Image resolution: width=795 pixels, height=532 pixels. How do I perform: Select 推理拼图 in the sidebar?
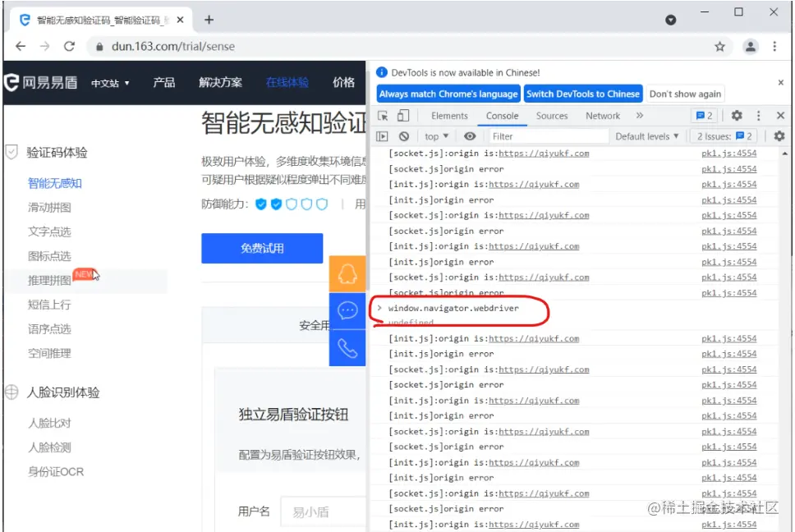click(x=49, y=281)
